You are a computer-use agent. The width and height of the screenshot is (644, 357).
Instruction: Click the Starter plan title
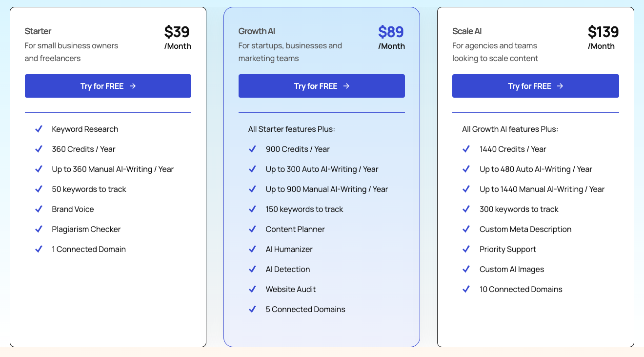click(x=38, y=31)
